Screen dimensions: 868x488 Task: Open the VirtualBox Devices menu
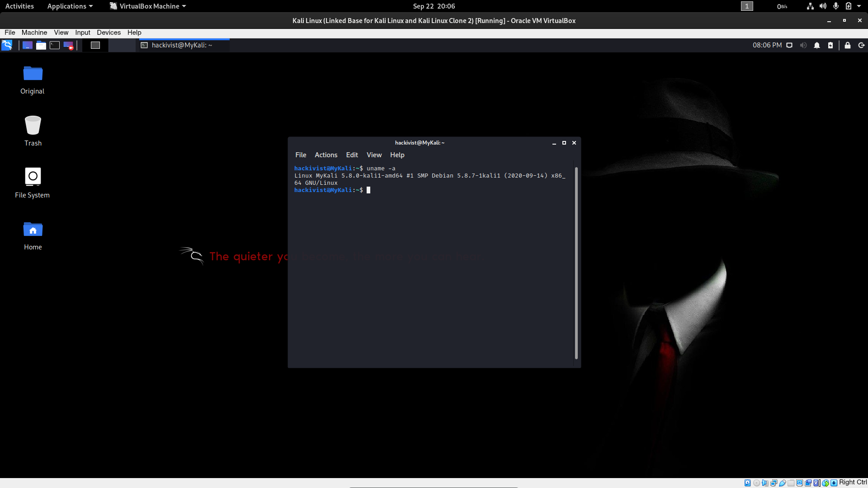coord(108,33)
